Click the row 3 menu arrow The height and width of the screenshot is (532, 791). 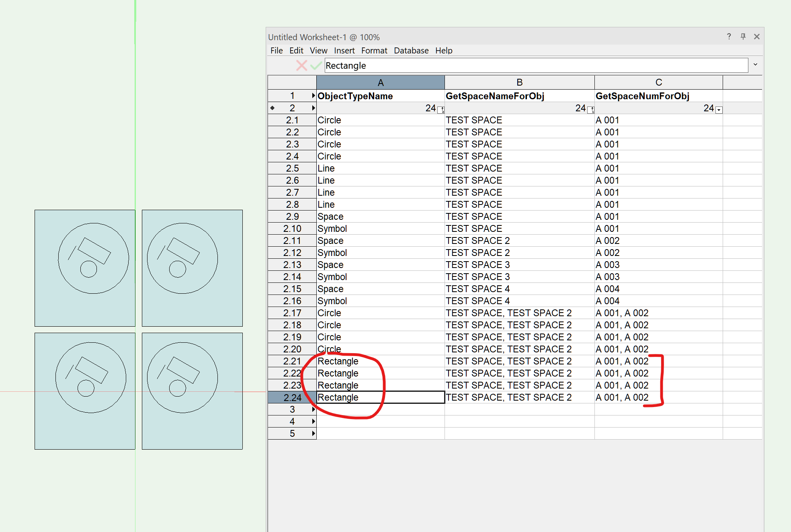coord(313,409)
